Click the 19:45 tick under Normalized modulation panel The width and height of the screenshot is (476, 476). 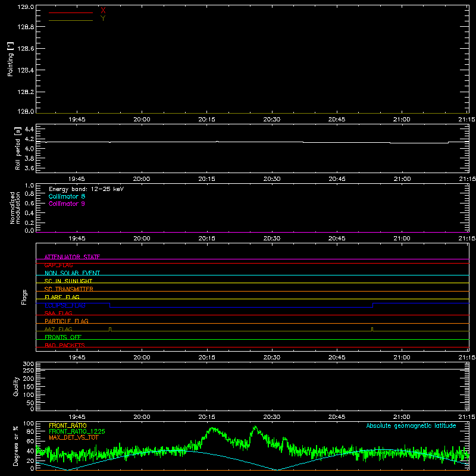pyautogui.click(x=77, y=239)
